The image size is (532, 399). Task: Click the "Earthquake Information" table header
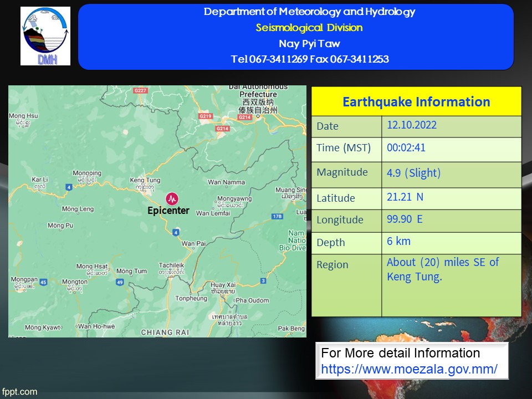416,102
